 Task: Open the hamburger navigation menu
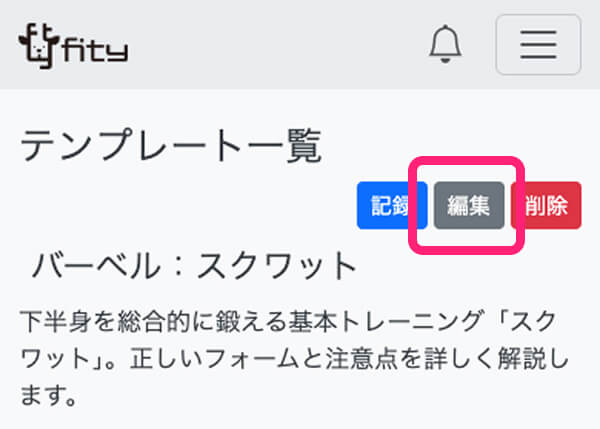[x=538, y=44]
